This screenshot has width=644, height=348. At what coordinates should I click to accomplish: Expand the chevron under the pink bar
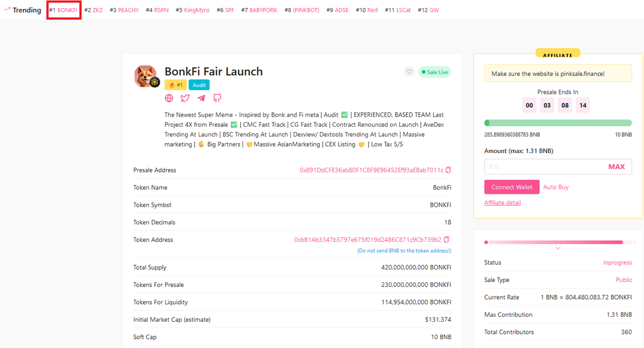[x=558, y=248]
